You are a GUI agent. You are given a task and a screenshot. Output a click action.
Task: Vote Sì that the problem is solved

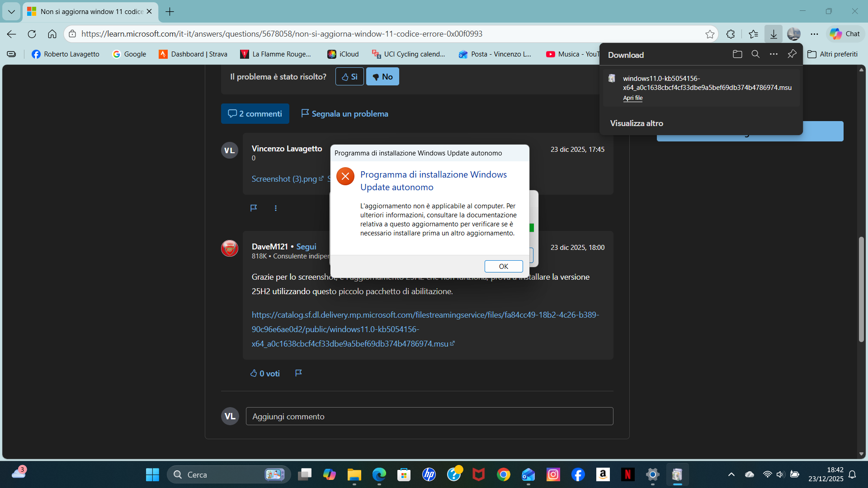click(349, 77)
